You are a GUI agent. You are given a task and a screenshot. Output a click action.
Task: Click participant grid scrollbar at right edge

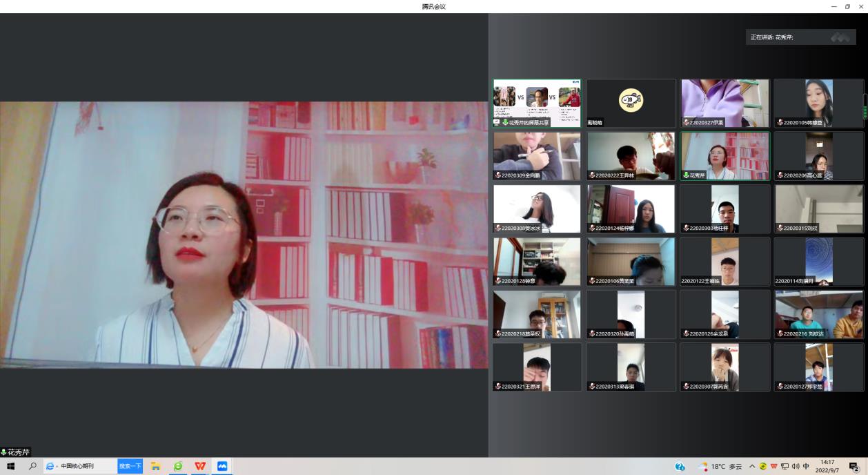(x=866, y=106)
